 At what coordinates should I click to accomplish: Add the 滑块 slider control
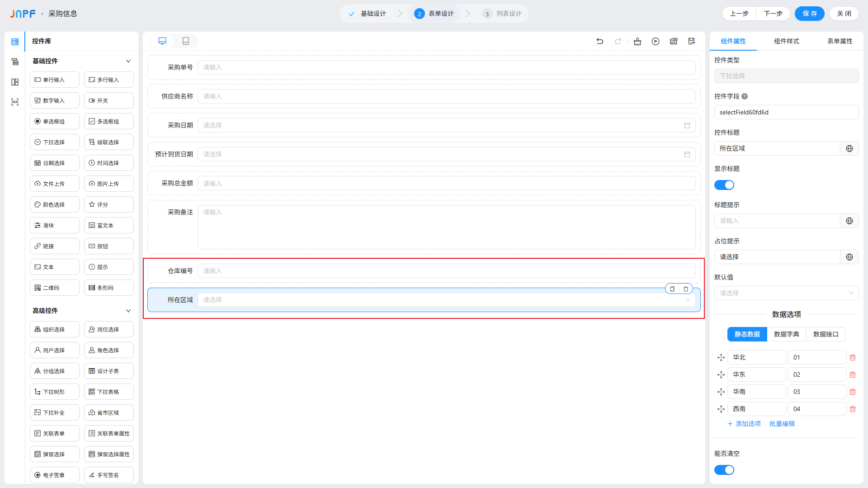pyautogui.click(x=55, y=225)
